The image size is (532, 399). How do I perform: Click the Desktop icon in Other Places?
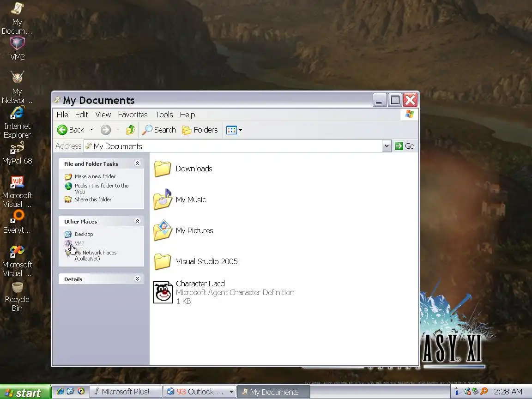point(68,235)
